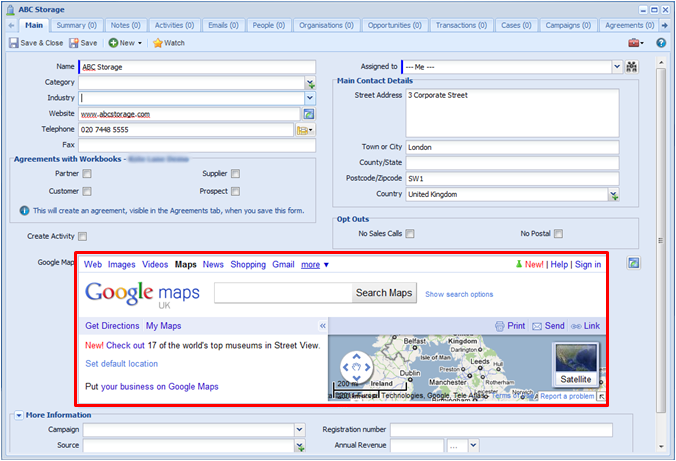Click the New! flask icon link
676x461 pixels.
529,265
